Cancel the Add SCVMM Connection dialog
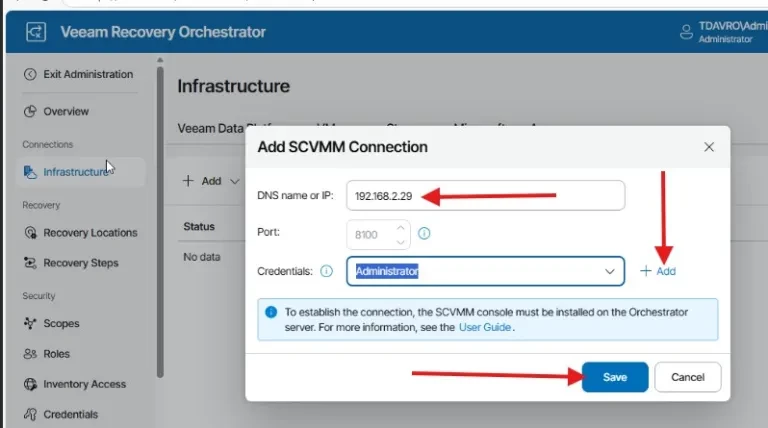The width and height of the screenshot is (768, 428). (687, 377)
